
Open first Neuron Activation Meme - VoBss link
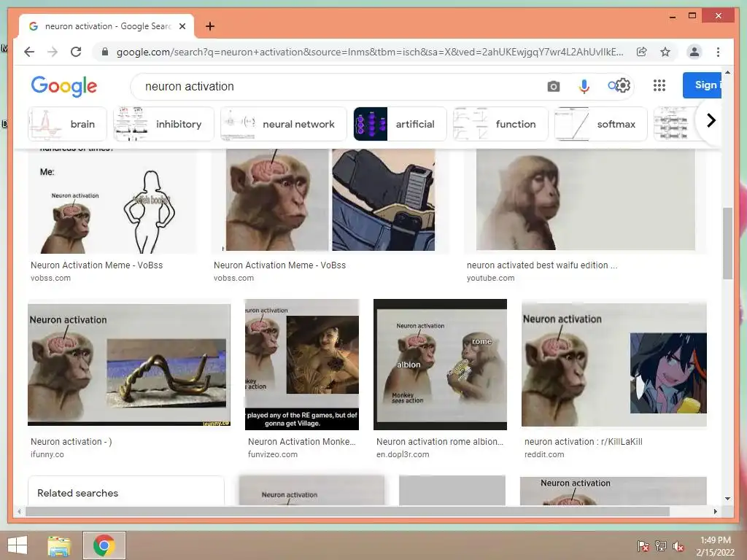click(97, 265)
